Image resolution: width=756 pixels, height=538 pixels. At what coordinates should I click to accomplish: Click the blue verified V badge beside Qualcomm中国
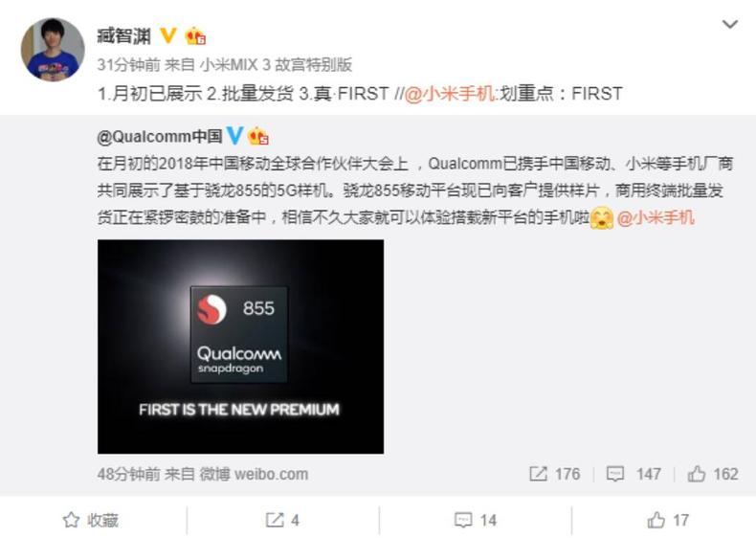coord(234,136)
